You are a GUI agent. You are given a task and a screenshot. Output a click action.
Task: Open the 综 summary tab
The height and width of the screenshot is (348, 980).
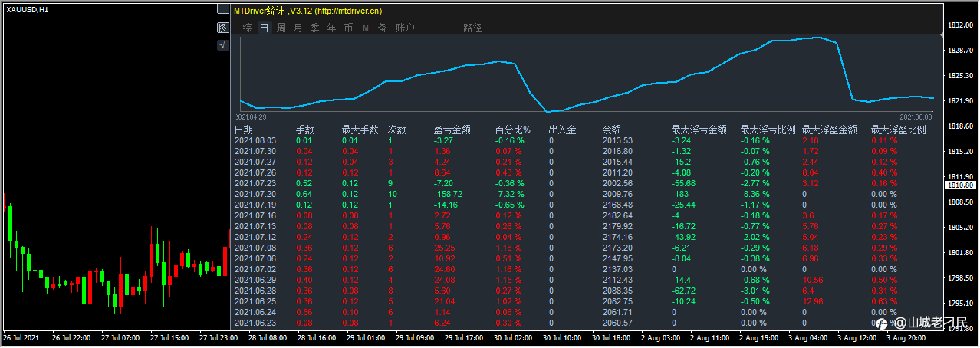[247, 28]
